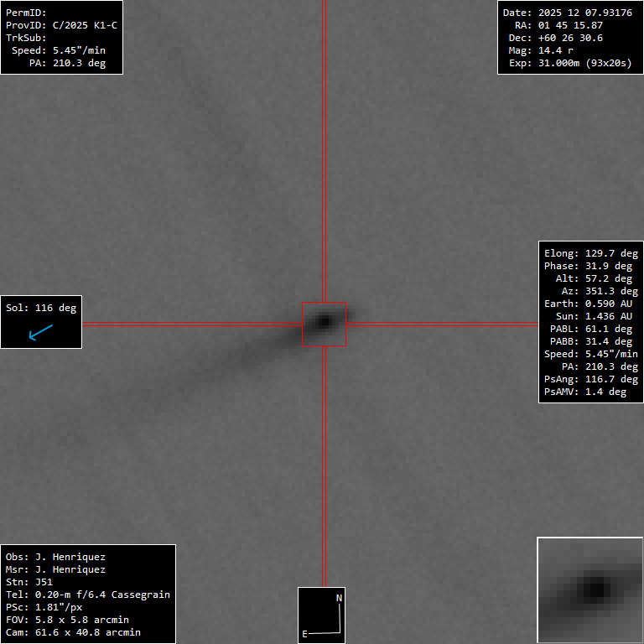Image resolution: width=644 pixels, height=644 pixels.
Task: Click the N label on the compass
Action: pos(339,598)
